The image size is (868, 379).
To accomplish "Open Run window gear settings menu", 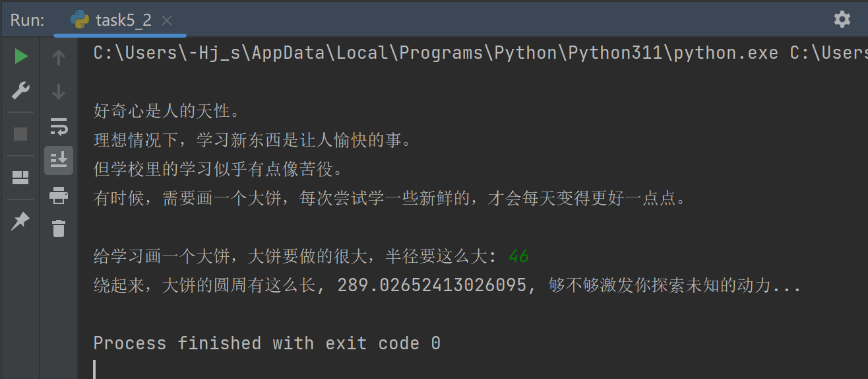I will click(842, 19).
